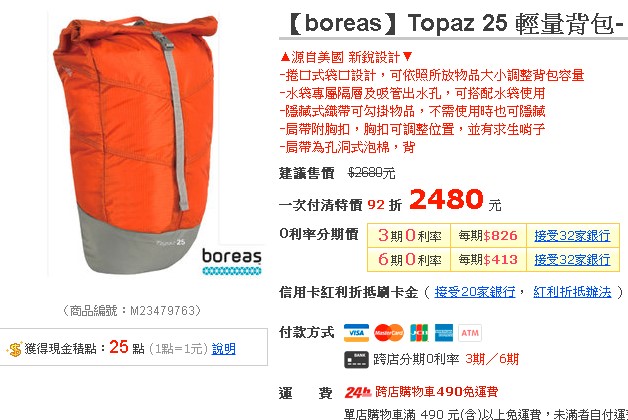Click the 說明 link beside cash points
628x420 pixels.
coord(223,349)
